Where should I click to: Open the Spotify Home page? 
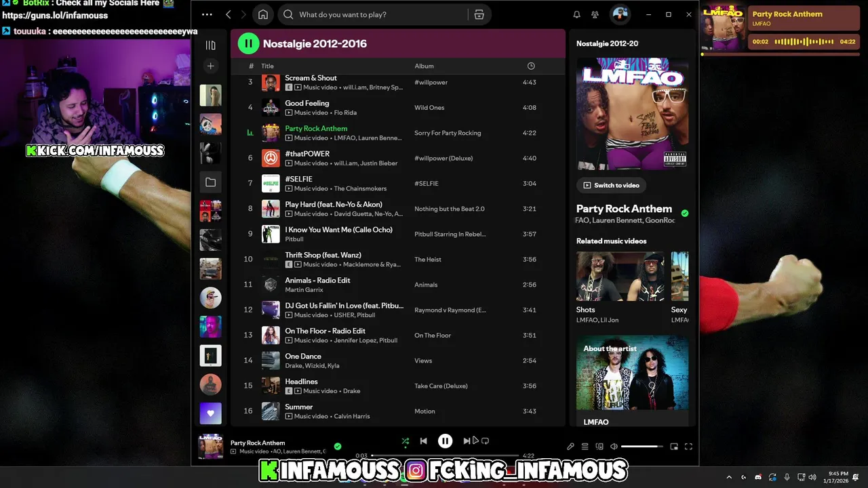pos(263,14)
